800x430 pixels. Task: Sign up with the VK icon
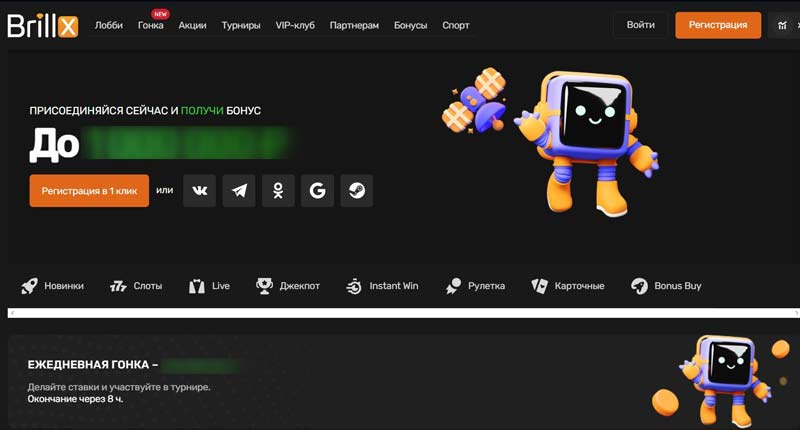click(200, 190)
